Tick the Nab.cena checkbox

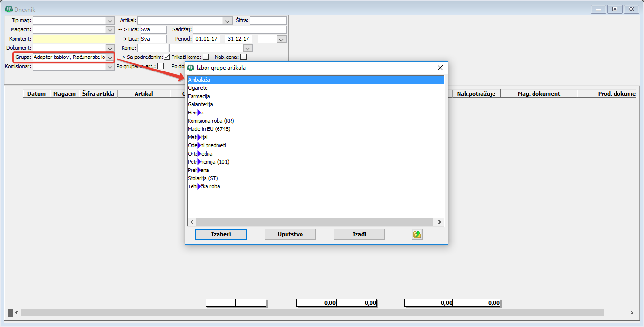click(x=243, y=57)
